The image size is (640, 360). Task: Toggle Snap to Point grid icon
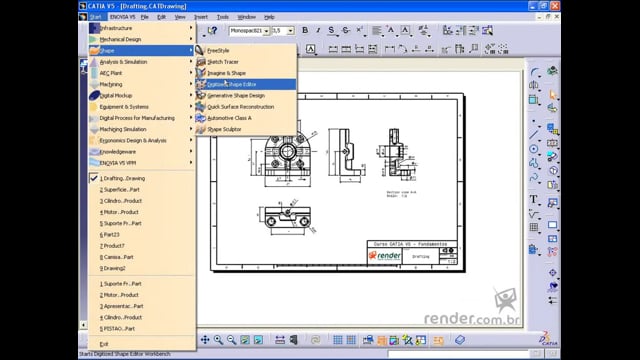point(351,340)
